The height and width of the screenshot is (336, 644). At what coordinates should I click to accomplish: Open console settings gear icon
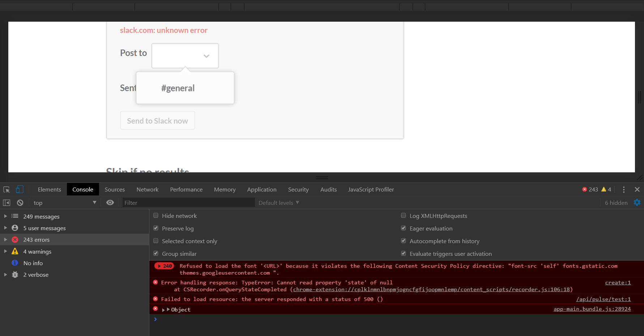637,203
